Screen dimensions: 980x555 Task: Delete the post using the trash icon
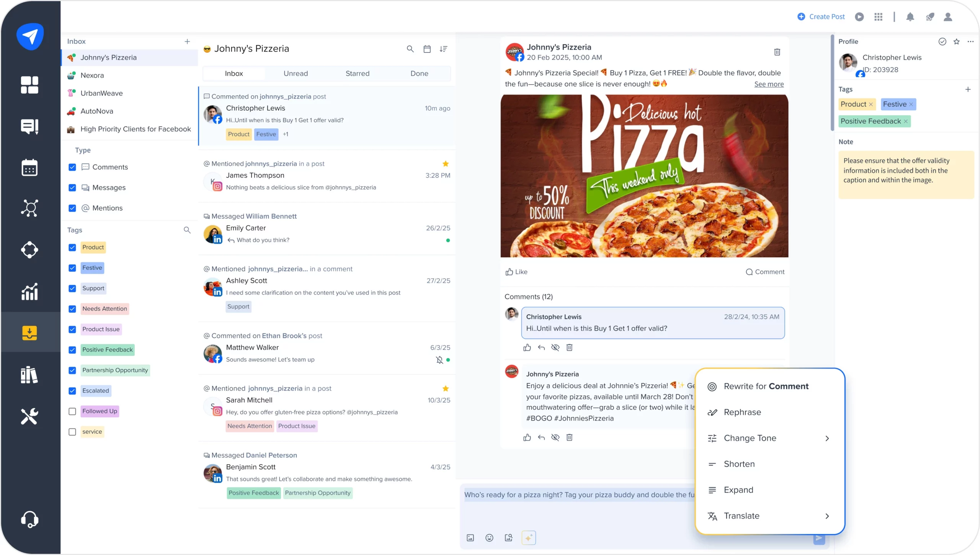tap(777, 52)
